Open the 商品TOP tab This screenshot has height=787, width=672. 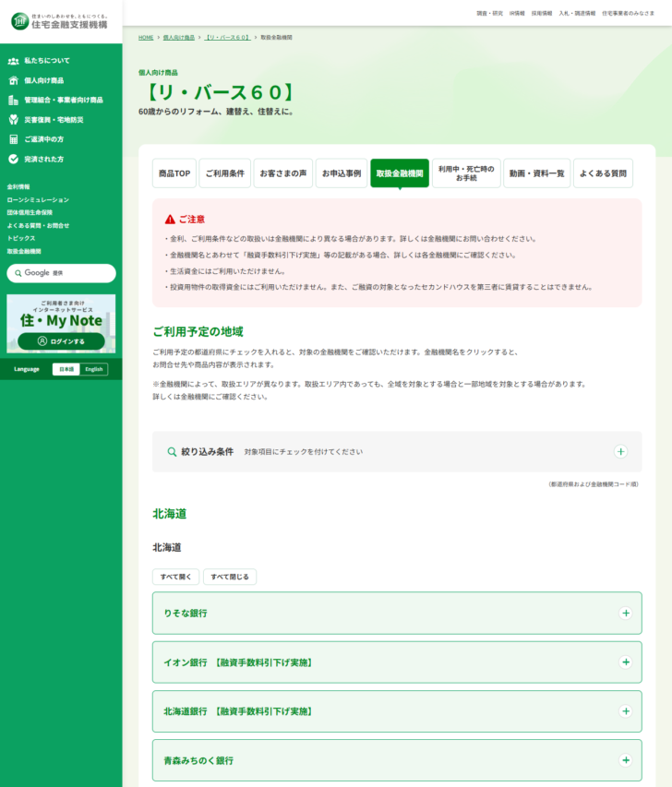pyautogui.click(x=174, y=173)
